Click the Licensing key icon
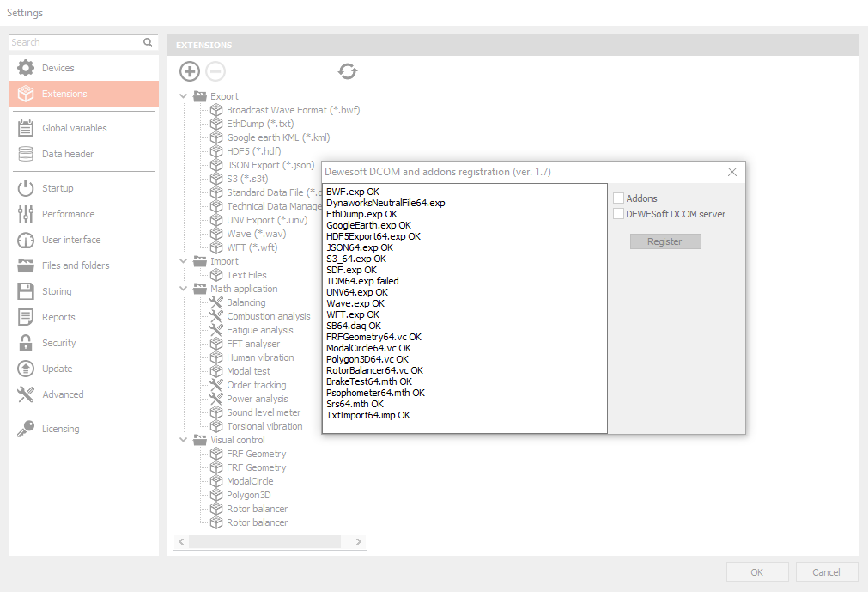Viewport: 868px width, 592px height. 26,429
